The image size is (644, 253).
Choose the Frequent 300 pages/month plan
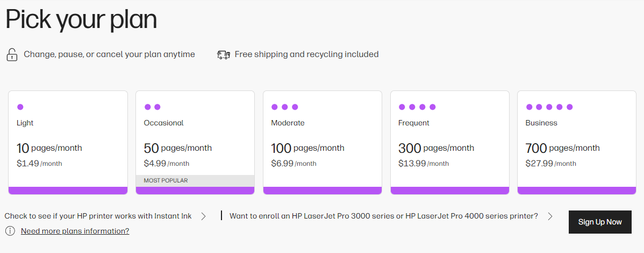(450, 142)
